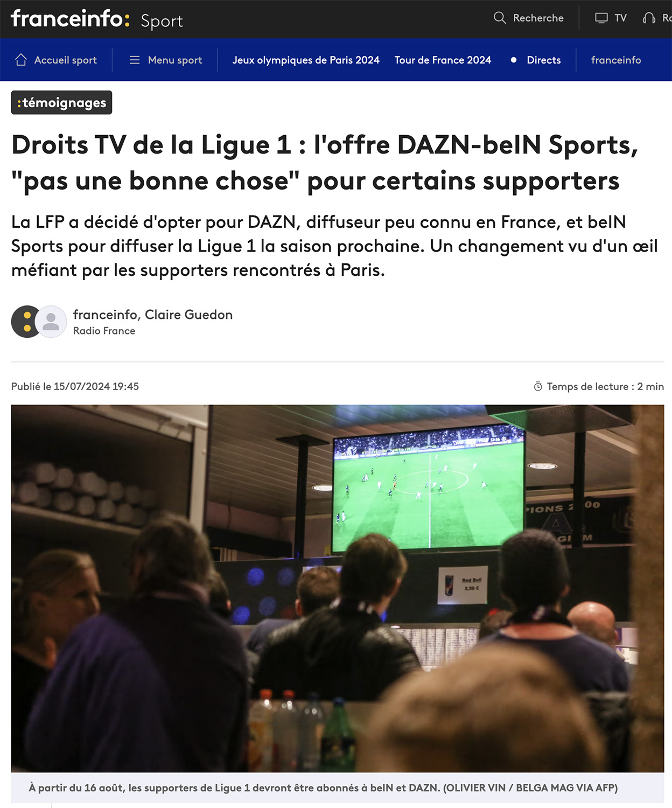
Task: Click Claire Guedon's profile avatar
Action: click(x=51, y=322)
